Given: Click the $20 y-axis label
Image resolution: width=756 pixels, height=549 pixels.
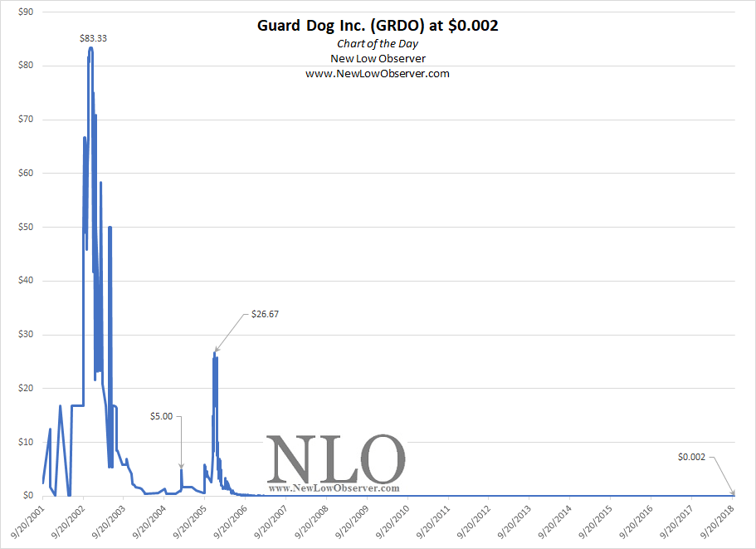Looking at the screenshot, I should tap(26, 388).
